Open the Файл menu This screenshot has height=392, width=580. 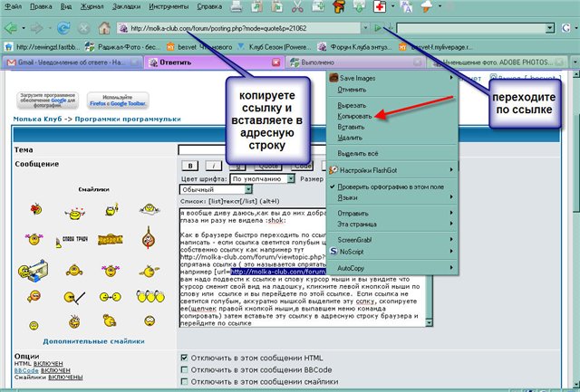pos(13,6)
